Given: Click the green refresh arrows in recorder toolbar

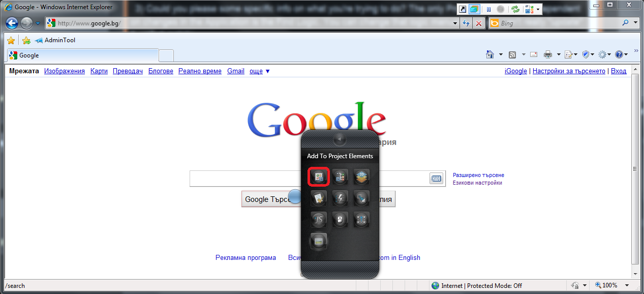Looking at the screenshot, I should point(515,9).
